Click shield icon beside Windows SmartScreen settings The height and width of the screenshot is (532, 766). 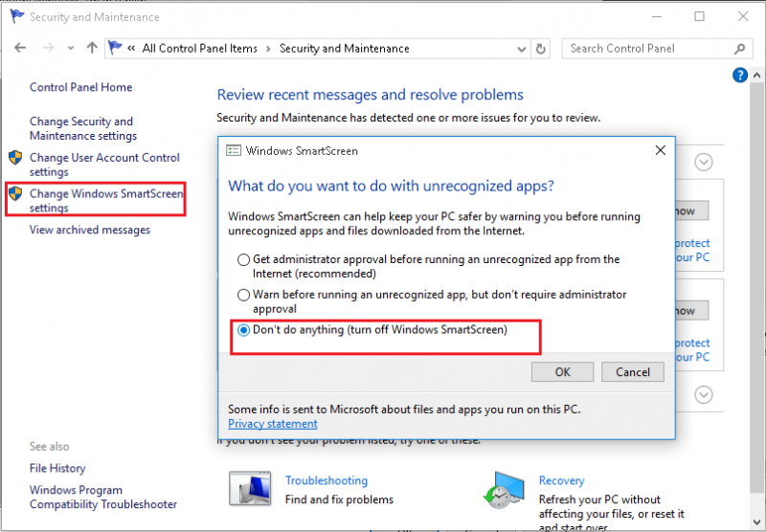15,193
